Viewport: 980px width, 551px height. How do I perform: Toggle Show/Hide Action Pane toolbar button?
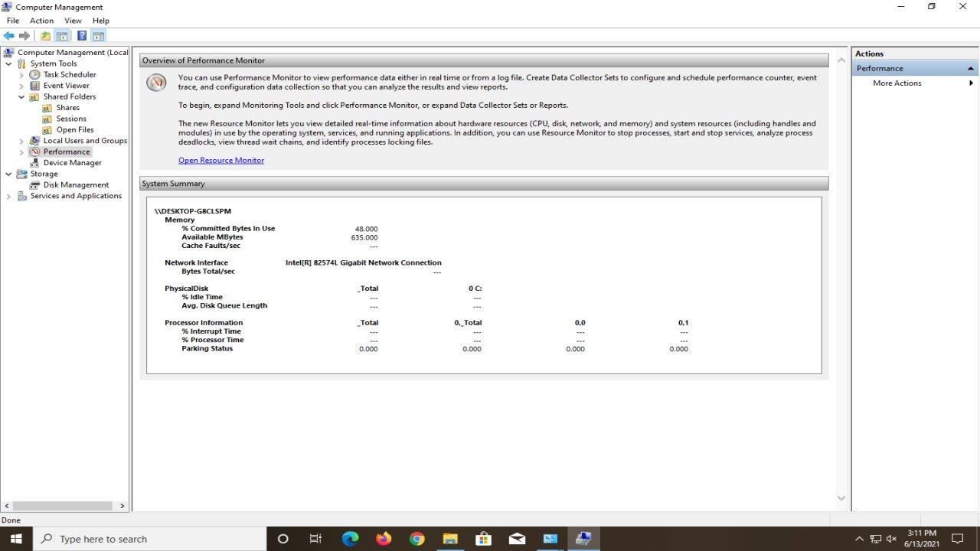(x=99, y=36)
